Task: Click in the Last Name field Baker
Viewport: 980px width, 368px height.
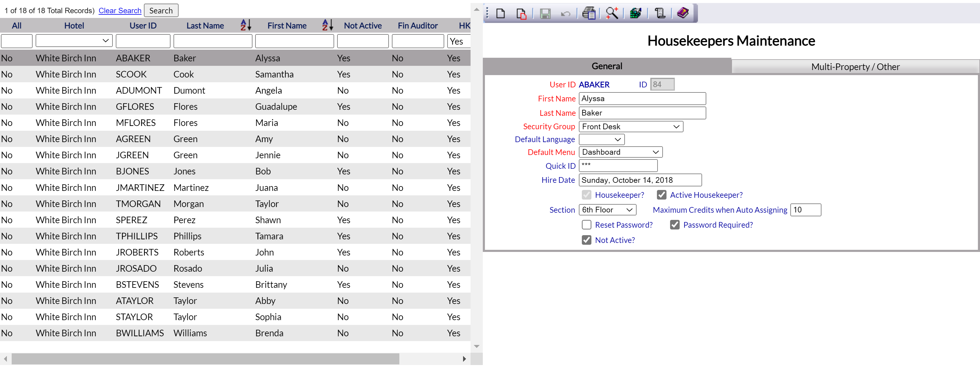Action: tap(642, 113)
